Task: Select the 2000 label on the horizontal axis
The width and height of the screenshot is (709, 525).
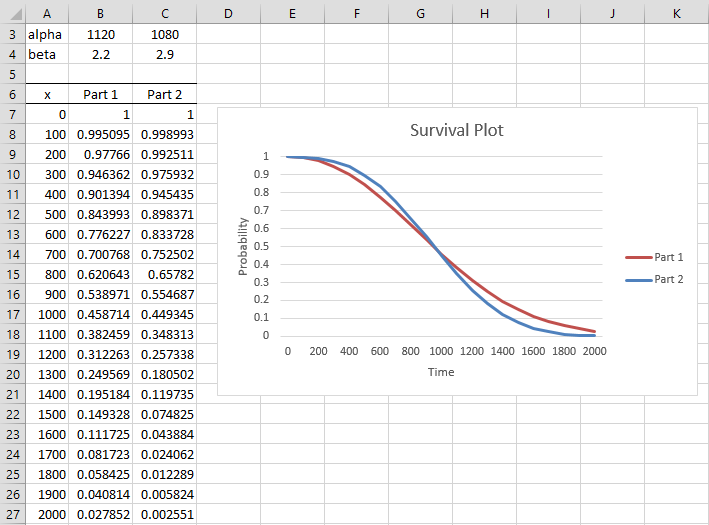Action: [595, 352]
